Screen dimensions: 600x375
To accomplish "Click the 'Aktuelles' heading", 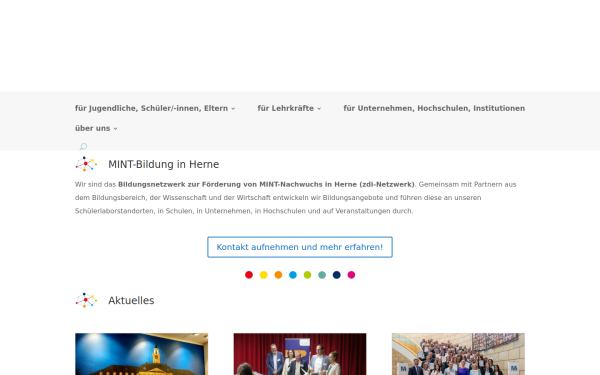I will click(x=131, y=300).
